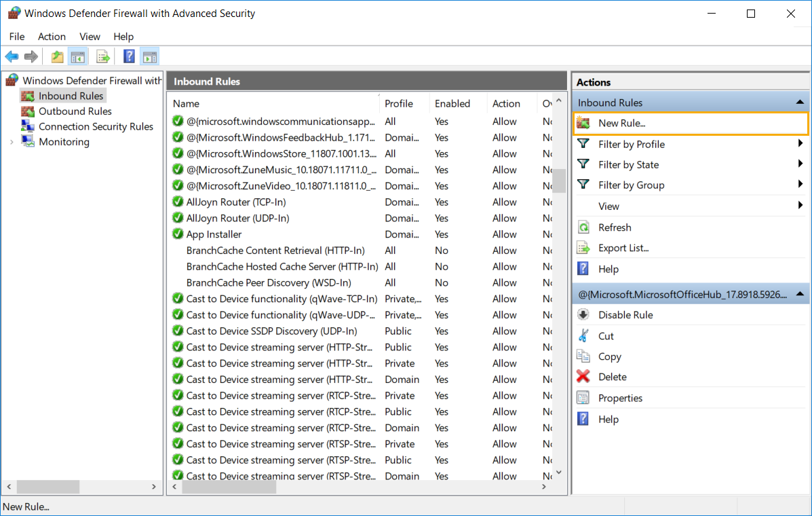812x516 pixels.
Task: Click the Filter by Group funnel icon
Action: [x=583, y=185]
